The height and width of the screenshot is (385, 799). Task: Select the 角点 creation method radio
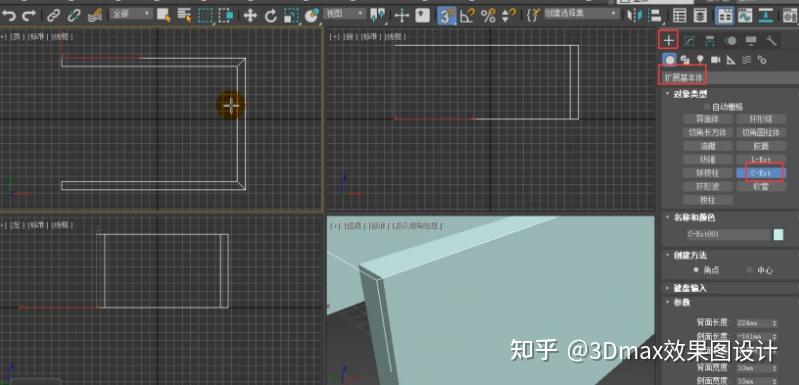[x=696, y=270]
